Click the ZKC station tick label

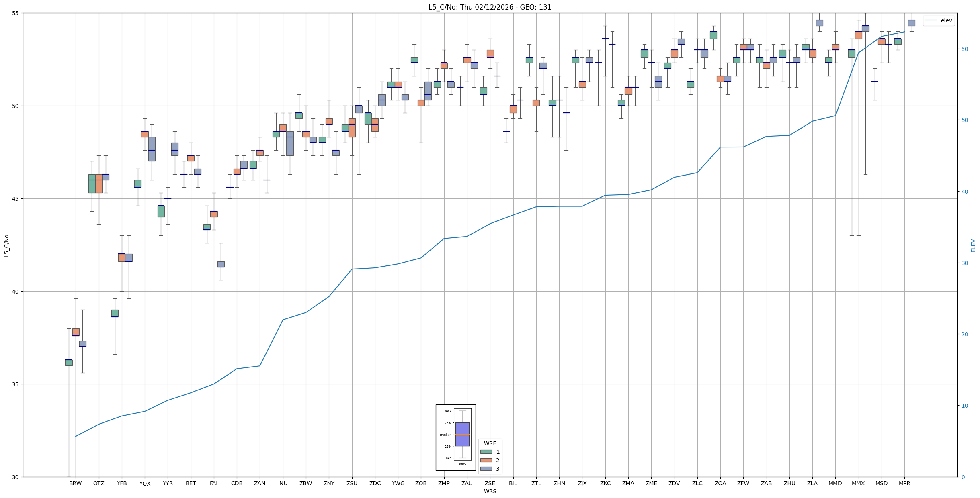(x=605, y=483)
